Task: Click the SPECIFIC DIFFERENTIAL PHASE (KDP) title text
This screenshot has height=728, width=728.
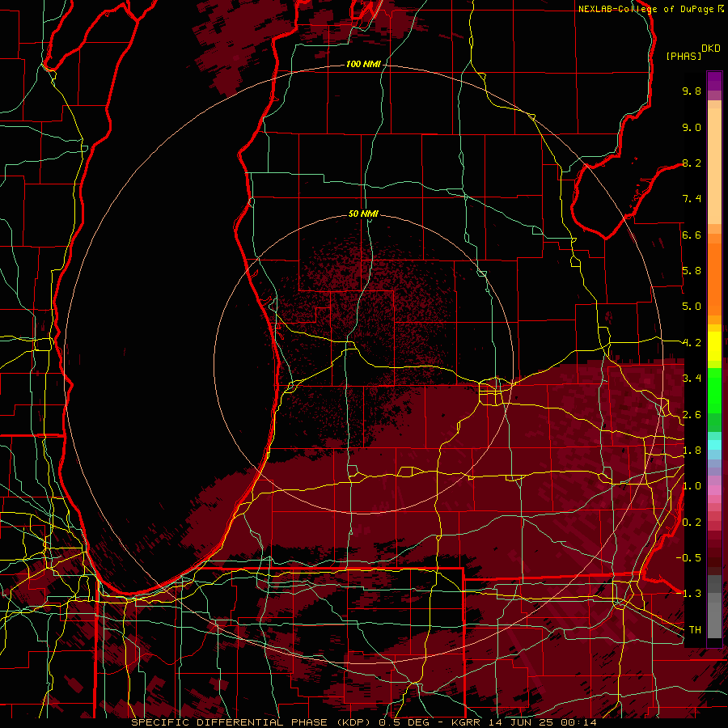Action: [x=253, y=722]
